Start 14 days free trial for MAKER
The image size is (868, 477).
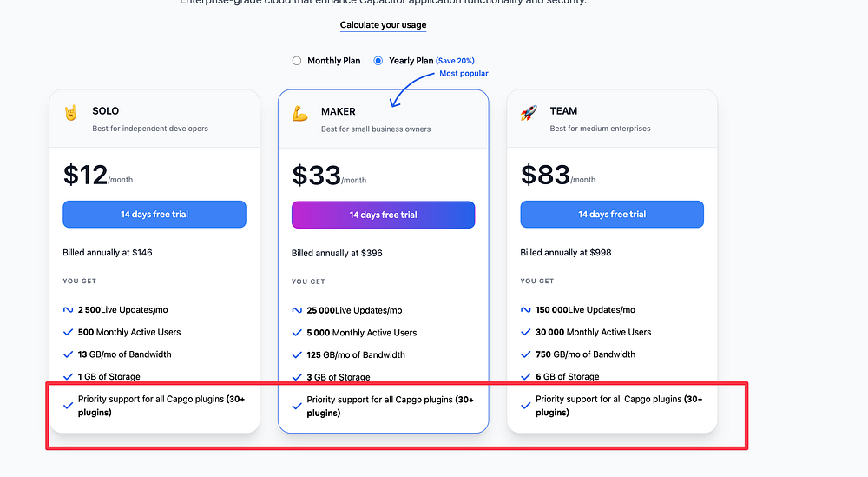click(383, 215)
